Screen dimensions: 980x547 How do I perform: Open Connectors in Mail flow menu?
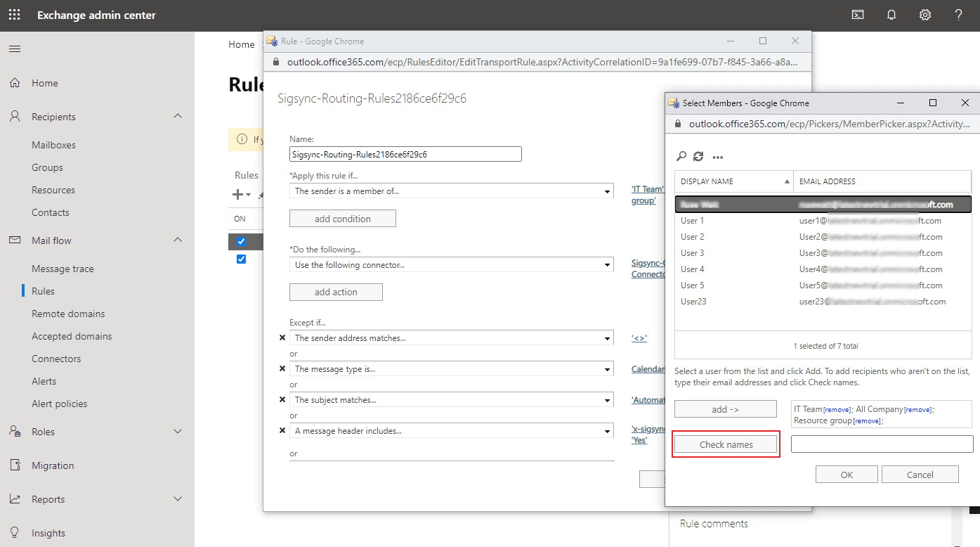pyautogui.click(x=56, y=359)
